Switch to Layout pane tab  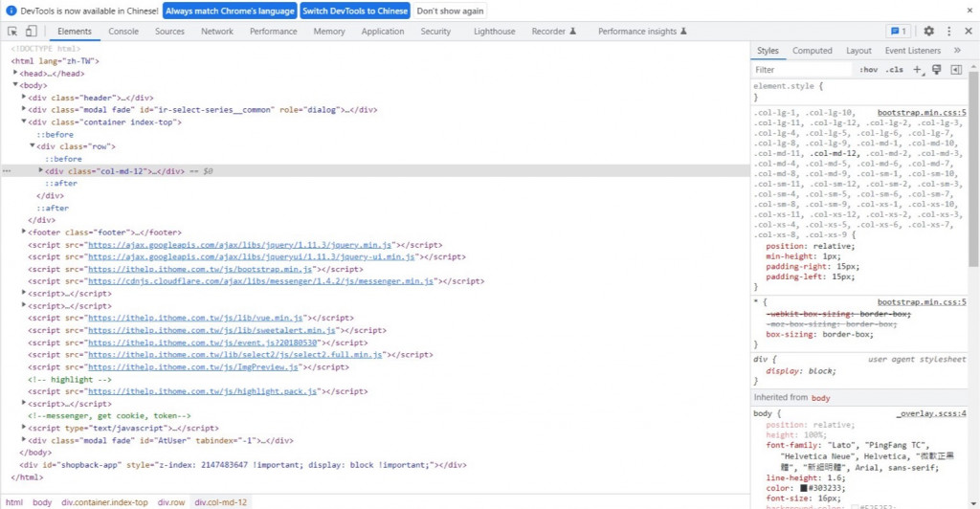coord(858,51)
